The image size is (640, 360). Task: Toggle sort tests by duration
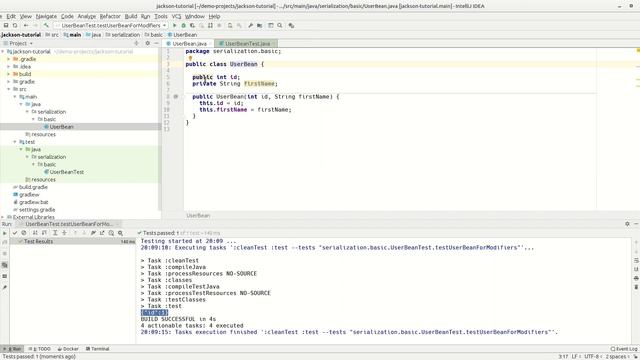coord(44,233)
